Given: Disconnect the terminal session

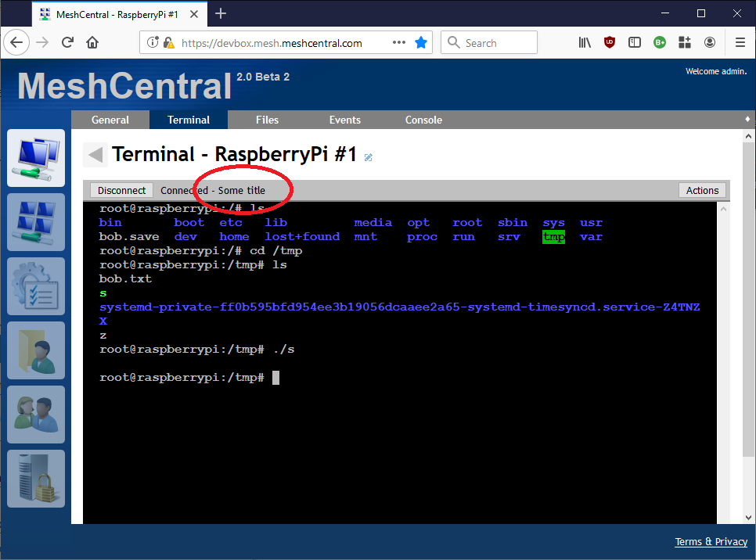Looking at the screenshot, I should (121, 190).
